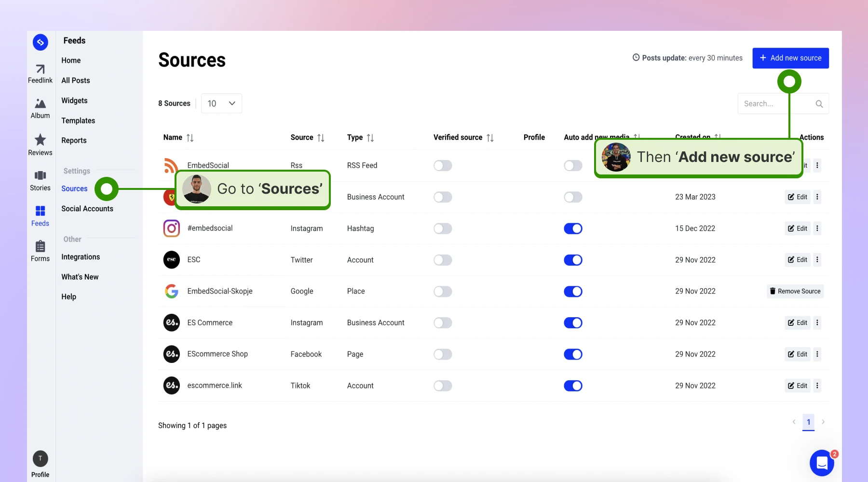This screenshot has height=482, width=868.
Task: Open the Feedlink section icon
Action: 40,69
